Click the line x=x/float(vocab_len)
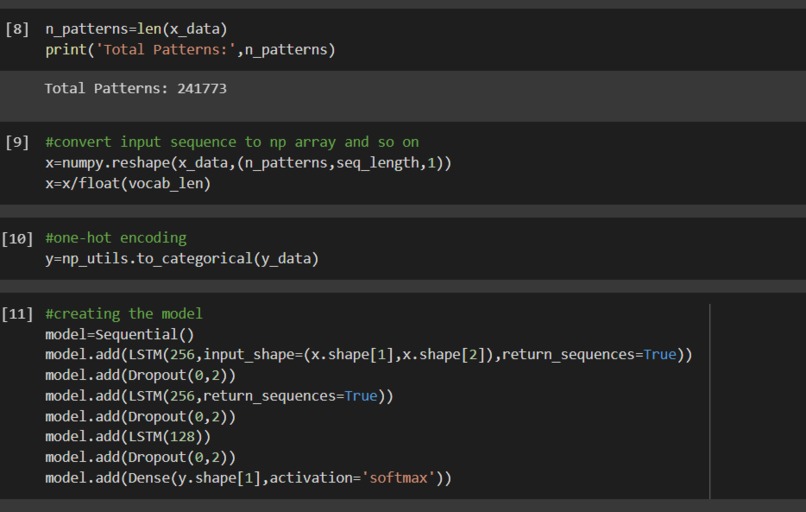This screenshot has width=806, height=512. (x=128, y=184)
